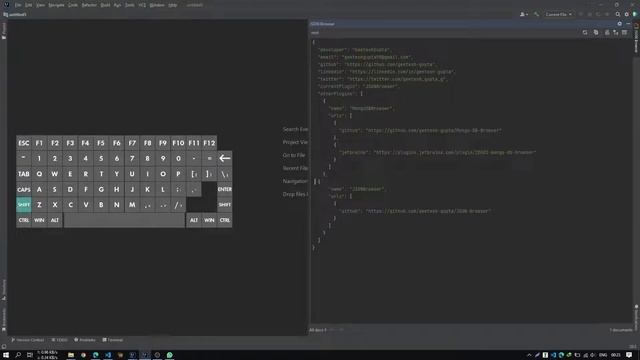This screenshot has width=640, height=360.
Task: Click the Build project hammer icon
Action: (x=536, y=14)
